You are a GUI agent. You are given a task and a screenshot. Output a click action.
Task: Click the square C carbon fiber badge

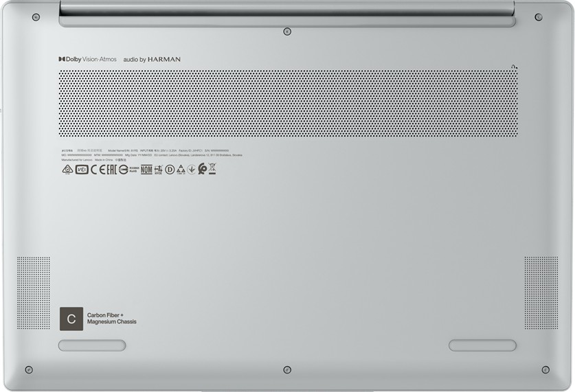pos(71,319)
